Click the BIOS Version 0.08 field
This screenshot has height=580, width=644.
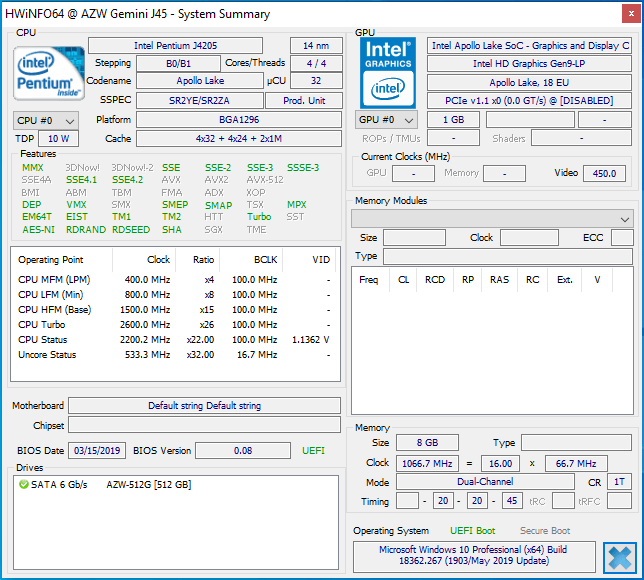243,451
